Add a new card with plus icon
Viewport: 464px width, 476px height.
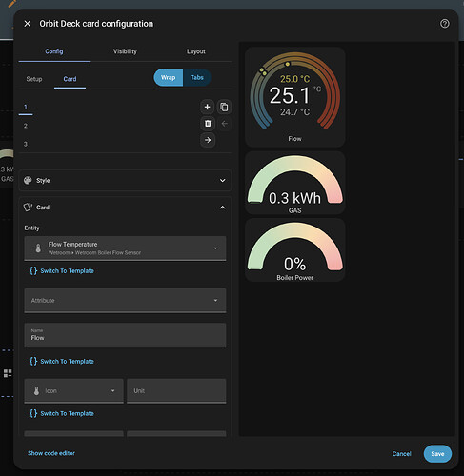click(x=207, y=107)
